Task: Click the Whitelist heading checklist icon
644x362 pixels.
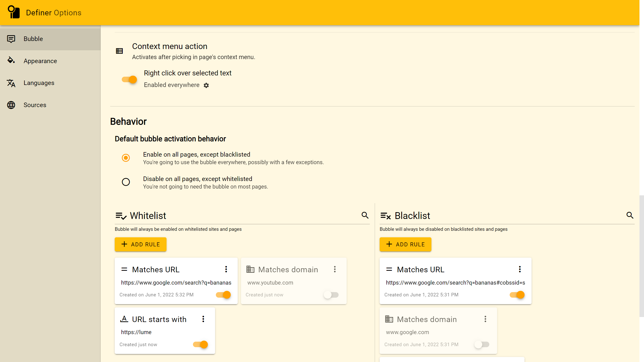Action: click(121, 216)
